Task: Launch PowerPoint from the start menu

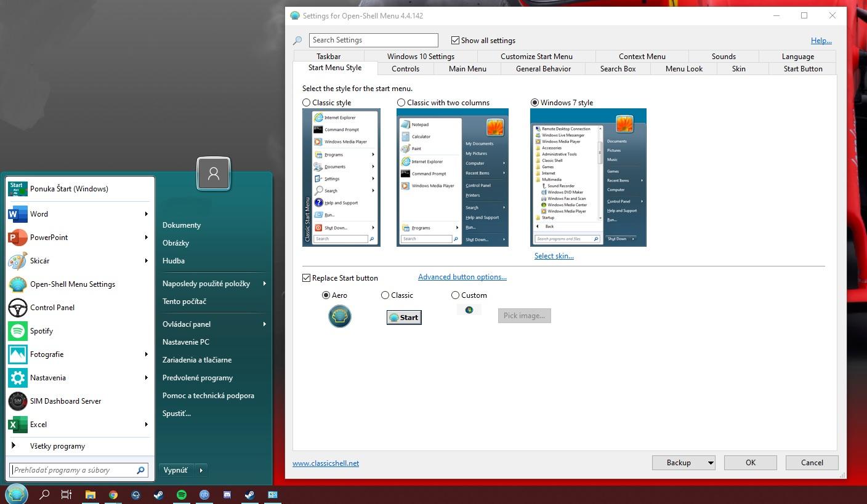Action: [50, 237]
